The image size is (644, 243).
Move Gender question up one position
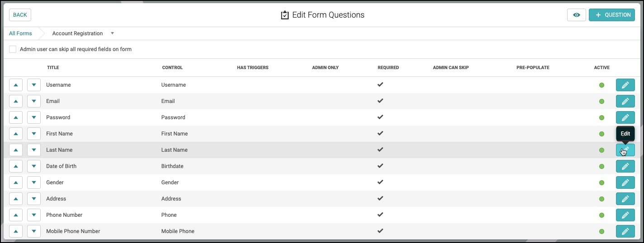[16, 182]
